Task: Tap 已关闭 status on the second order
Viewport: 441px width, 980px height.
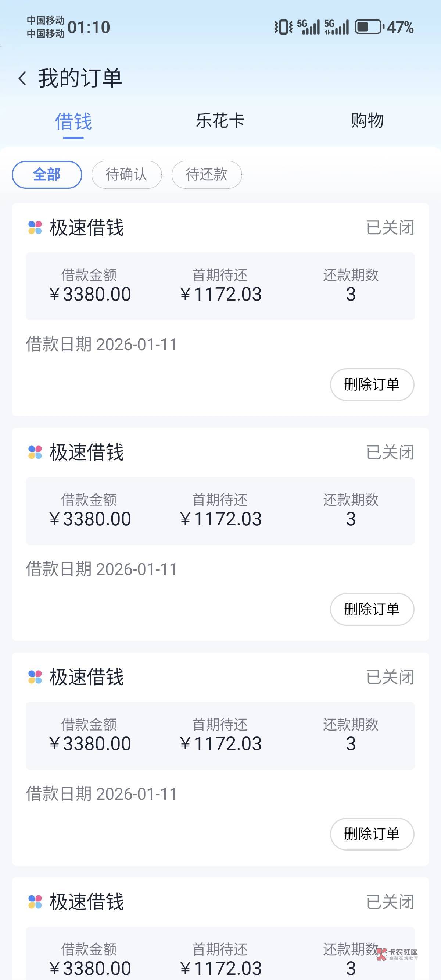Action: pyautogui.click(x=390, y=452)
